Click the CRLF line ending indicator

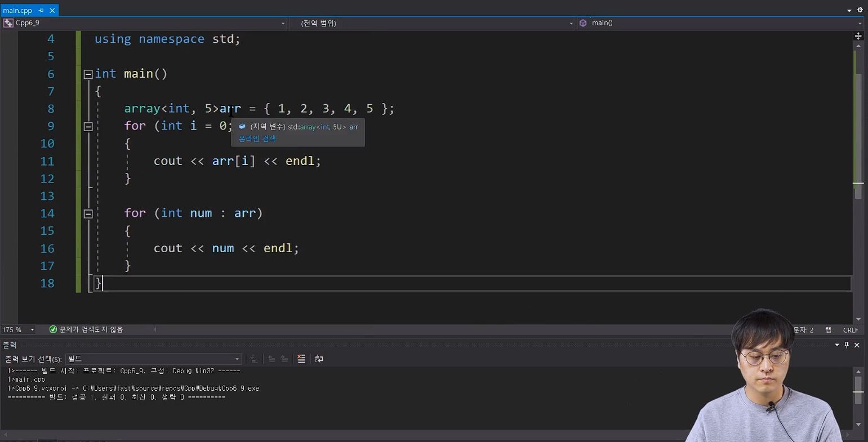[x=851, y=330]
